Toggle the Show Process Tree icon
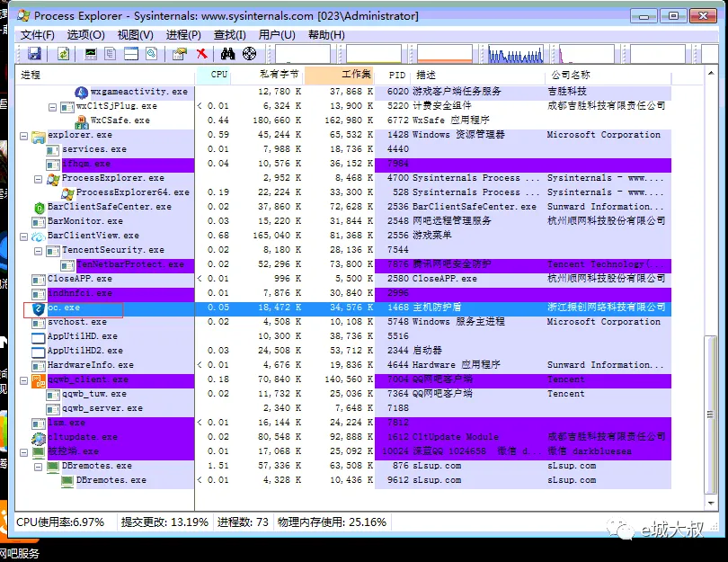 tap(111, 54)
